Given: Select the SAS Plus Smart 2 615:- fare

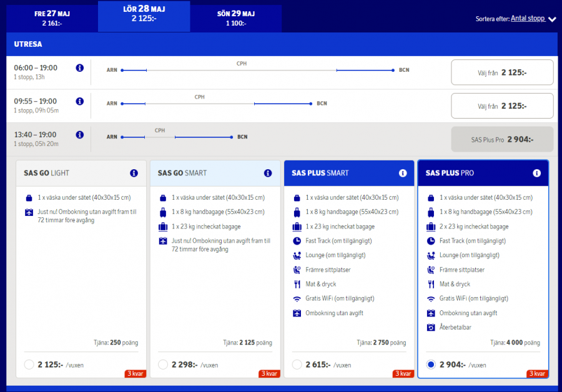Looking at the screenshot, I should tap(297, 365).
